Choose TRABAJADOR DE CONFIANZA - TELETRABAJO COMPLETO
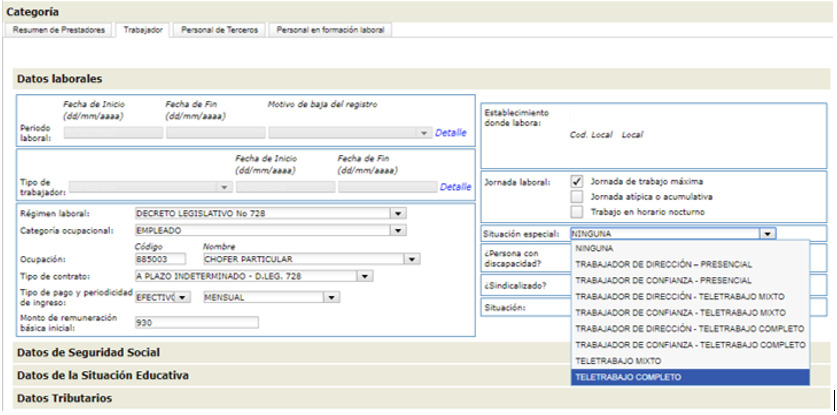 click(x=690, y=345)
